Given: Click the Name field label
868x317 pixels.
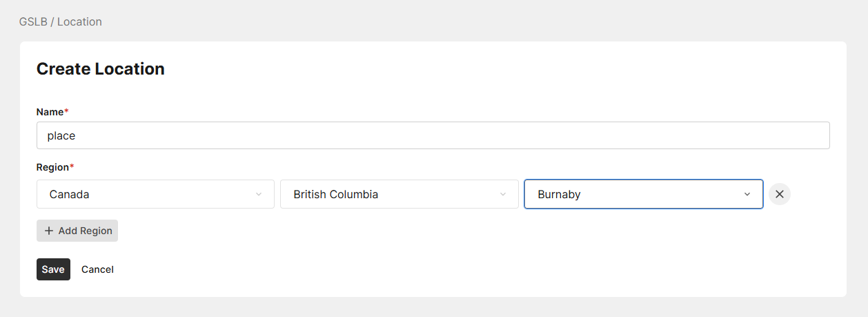Looking at the screenshot, I should (50, 112).
